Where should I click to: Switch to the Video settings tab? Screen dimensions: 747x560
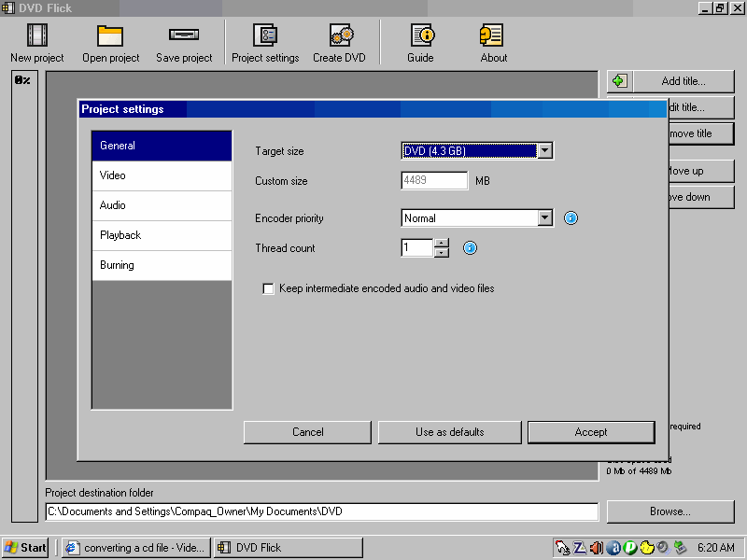tap(162, 175)
